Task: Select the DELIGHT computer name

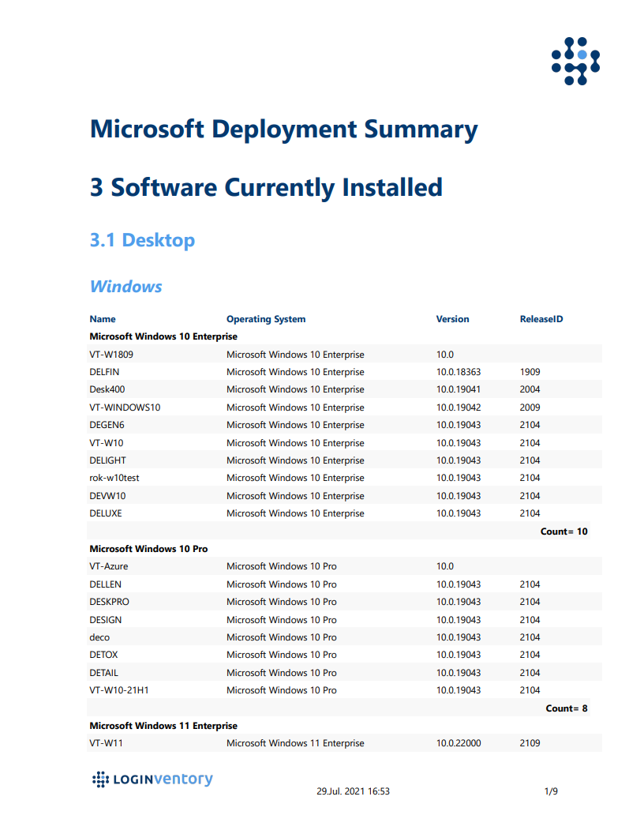Action: (x=108, y=460)
